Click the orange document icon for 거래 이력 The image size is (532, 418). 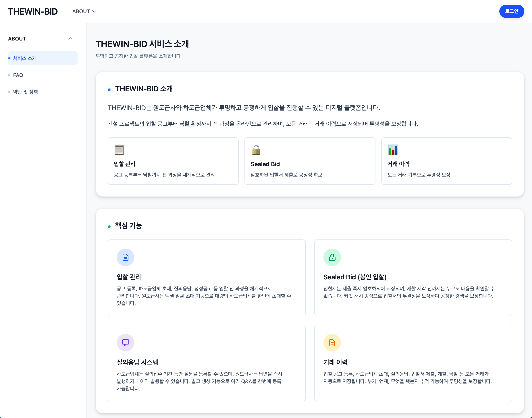[x=332, y=343]
